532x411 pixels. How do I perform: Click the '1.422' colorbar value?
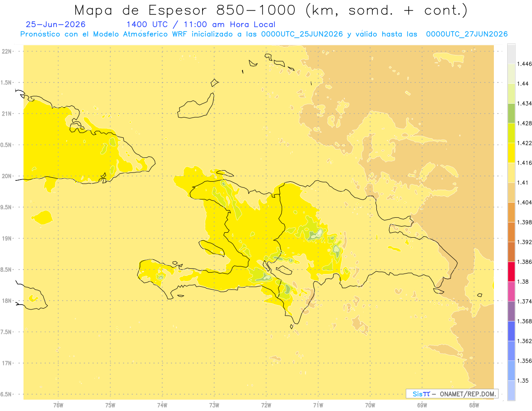(x=524, y=143)
